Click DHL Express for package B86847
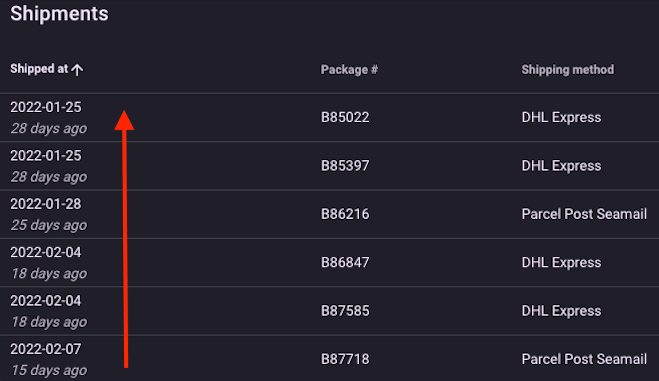The image size is (659, 381). tap(561, 263)
